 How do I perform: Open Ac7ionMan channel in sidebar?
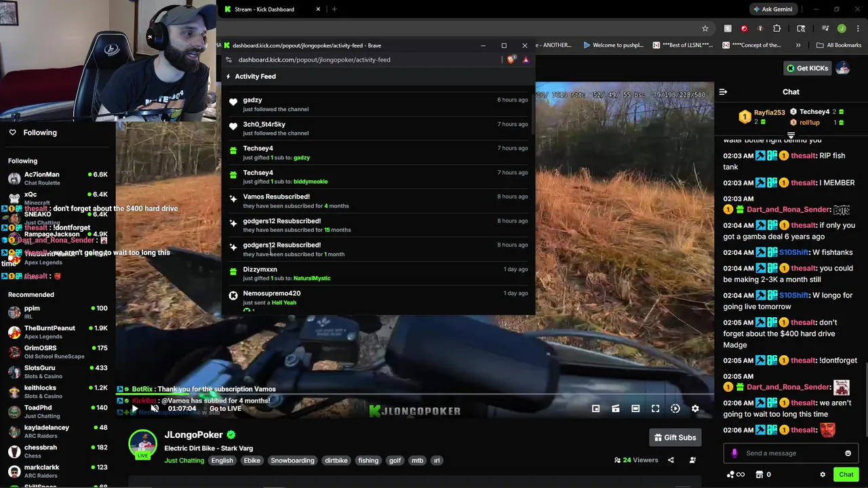pyautogui.click(x=58, y=178)
